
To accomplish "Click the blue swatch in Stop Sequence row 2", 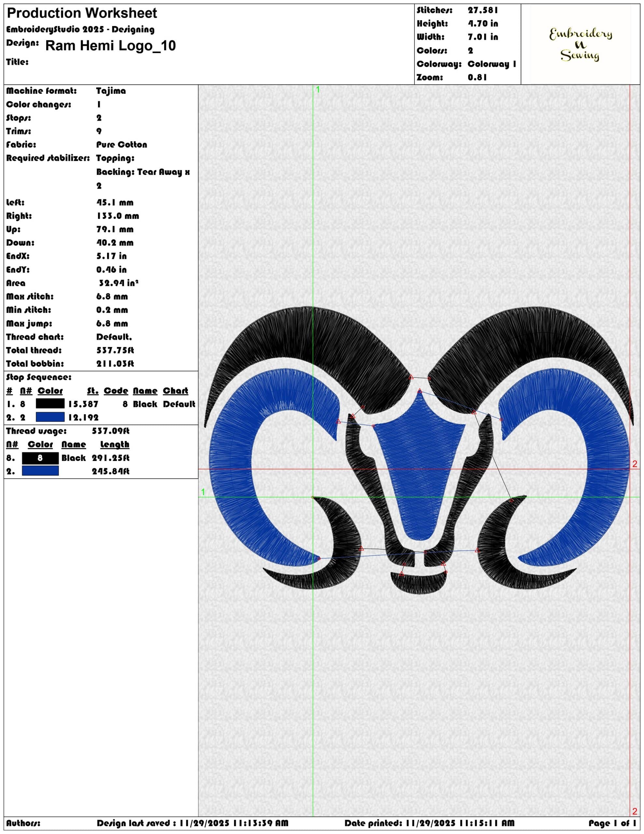I will click(50, 417).
